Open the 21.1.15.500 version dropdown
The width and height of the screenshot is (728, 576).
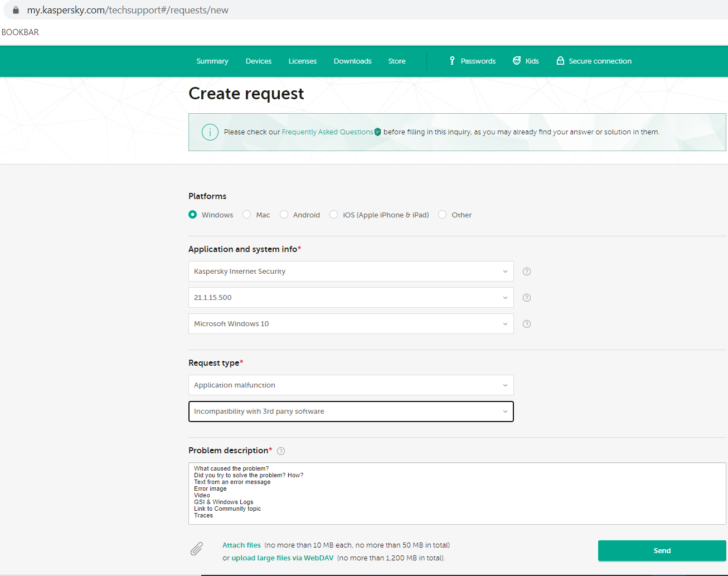tap(351, 298)
